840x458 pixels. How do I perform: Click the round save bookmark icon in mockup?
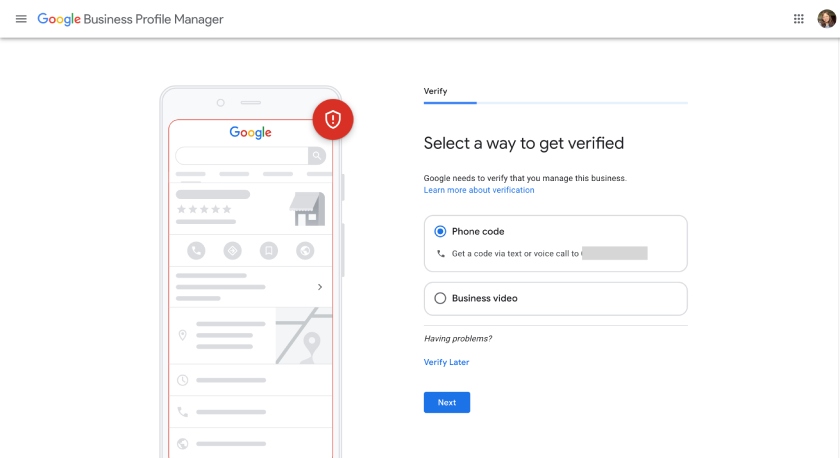pyautogui.click(x=269, y=251)
